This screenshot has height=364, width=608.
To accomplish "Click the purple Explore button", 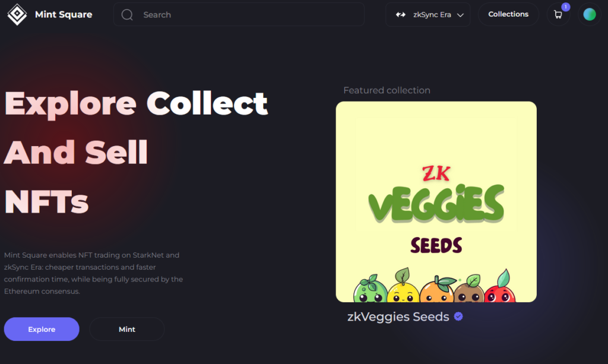I will coord(42,329).
